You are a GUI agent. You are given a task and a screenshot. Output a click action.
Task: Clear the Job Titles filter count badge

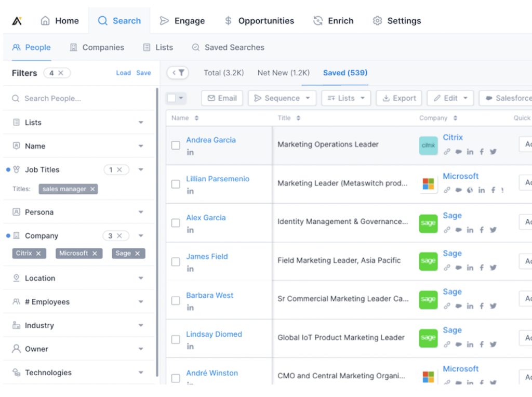116,169
